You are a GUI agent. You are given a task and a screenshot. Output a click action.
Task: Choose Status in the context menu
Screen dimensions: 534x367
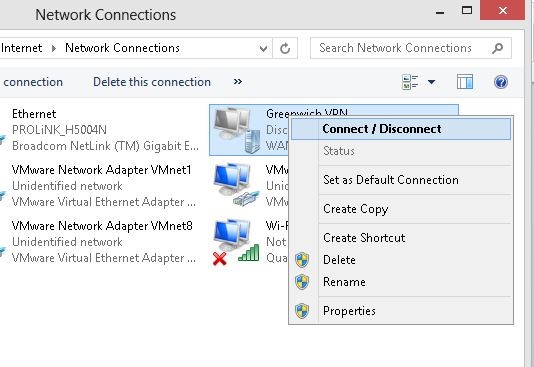click(x=401, y=151)
